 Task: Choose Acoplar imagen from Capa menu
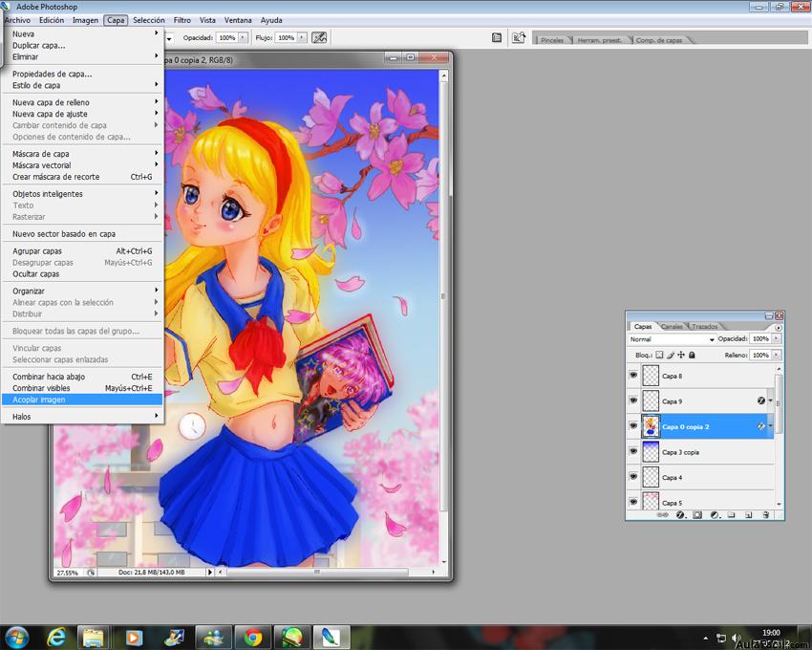[82, 400]
